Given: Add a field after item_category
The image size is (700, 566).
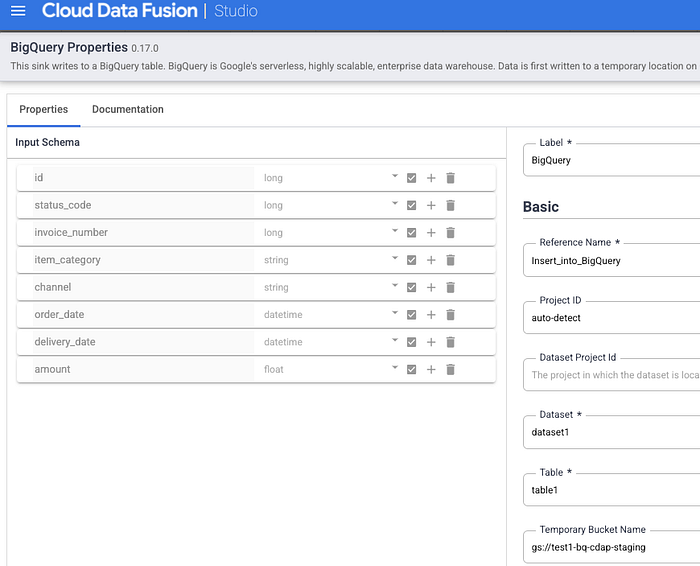Looking at the screenshot, I should [x=431, y=260].
